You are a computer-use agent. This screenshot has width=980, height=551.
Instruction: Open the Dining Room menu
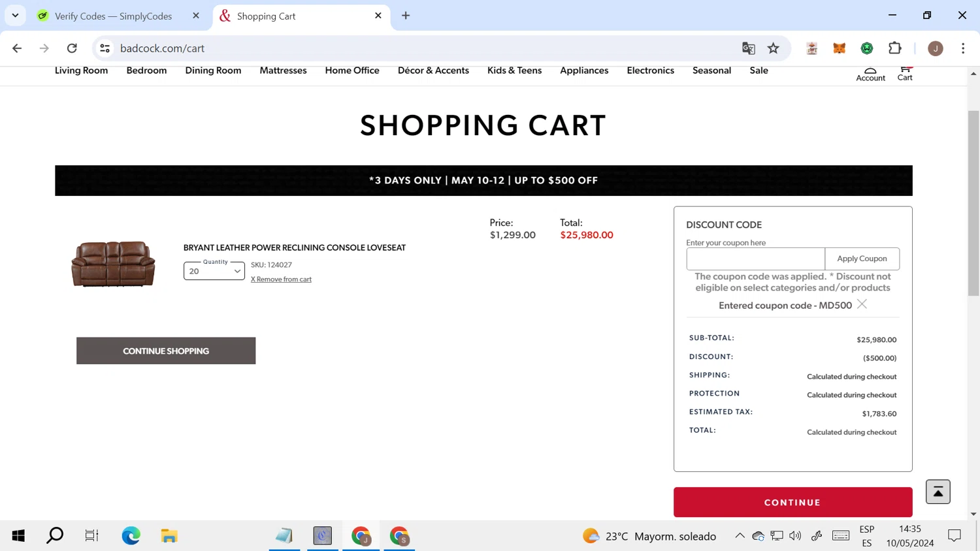pyautogui.click(x=213, y=71)
